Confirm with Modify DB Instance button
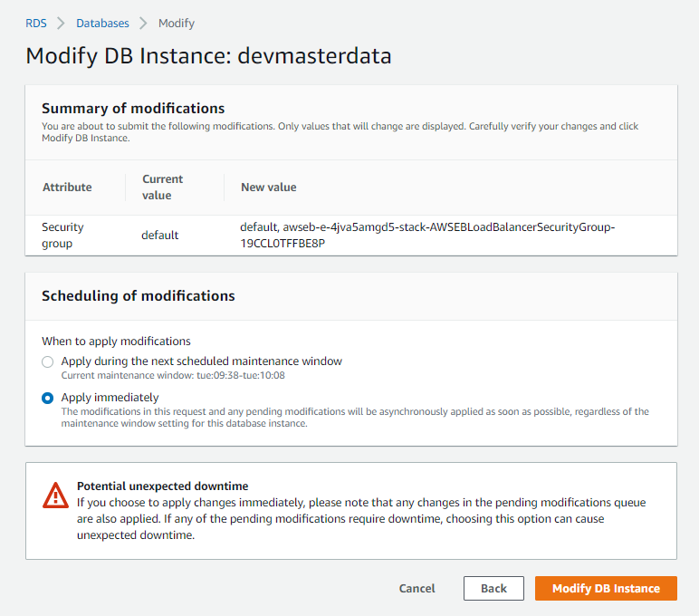Image resolution: width=699 pixels, height=616 pixels. point(606,588)
